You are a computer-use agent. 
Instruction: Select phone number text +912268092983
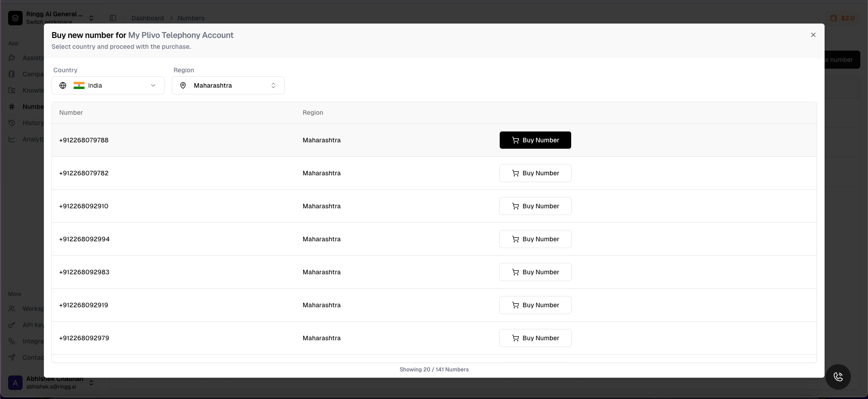84,272
